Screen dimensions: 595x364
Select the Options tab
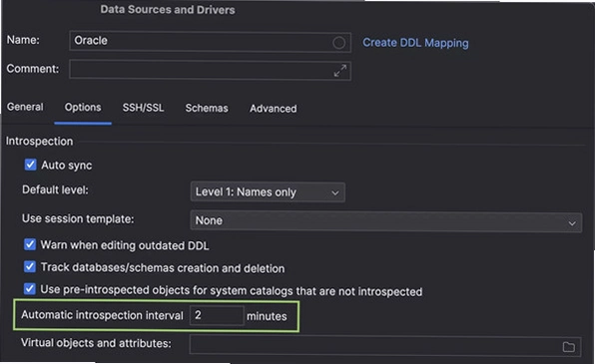83,108
